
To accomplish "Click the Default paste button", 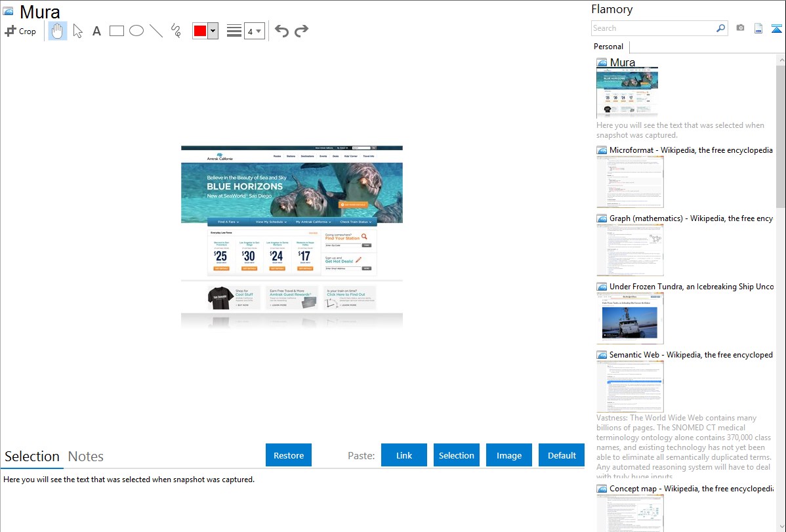I will coord(562,455).
